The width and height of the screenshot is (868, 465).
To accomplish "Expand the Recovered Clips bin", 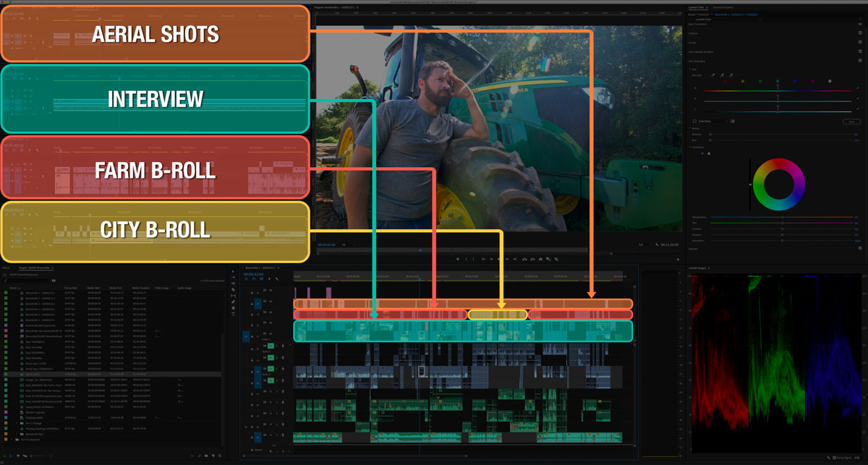I will coord(17,434).
